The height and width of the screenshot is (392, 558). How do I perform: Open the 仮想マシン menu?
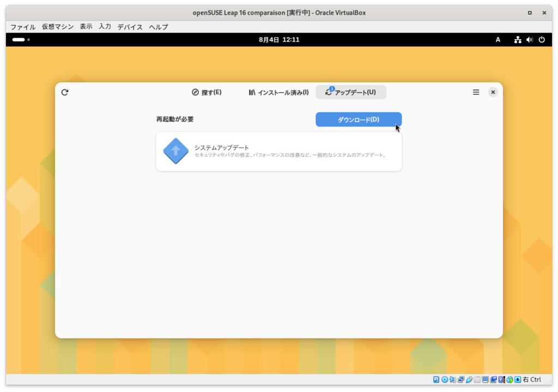pos(58,27)
